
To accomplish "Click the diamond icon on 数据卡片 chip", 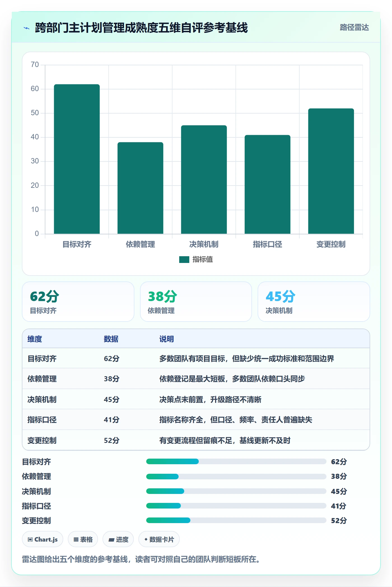I will tap(146, 540).
